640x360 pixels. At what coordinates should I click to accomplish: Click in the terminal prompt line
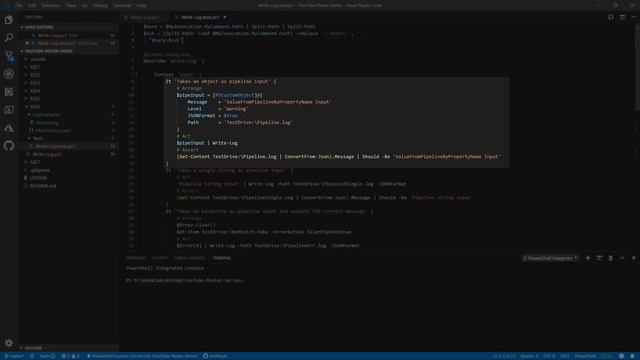184,281
